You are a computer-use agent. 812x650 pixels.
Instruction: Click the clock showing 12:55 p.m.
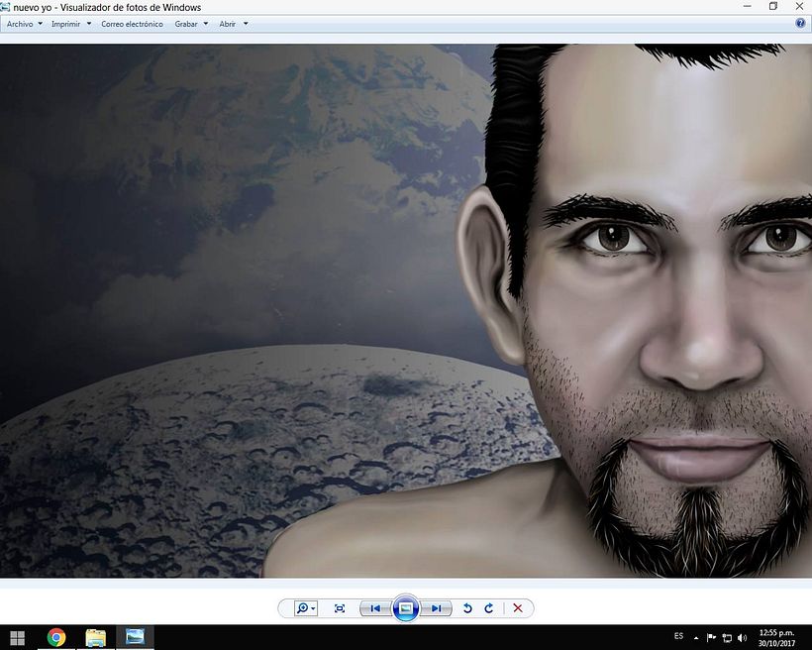click(776, 637)
